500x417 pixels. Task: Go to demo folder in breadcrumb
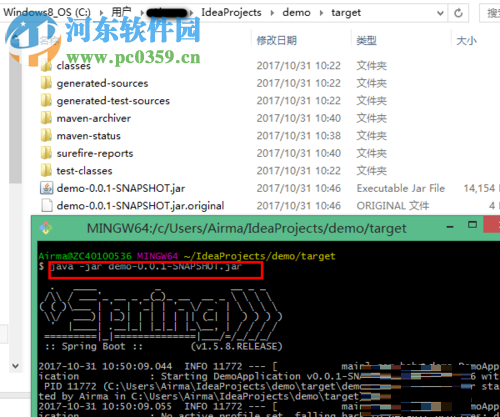click(x=296, y=13)
